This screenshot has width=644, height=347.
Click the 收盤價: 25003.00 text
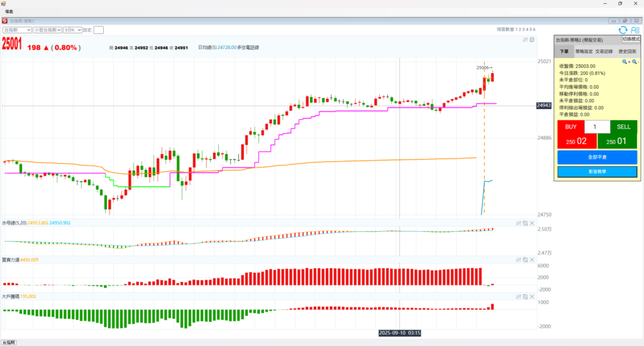[x=577, y=66]
